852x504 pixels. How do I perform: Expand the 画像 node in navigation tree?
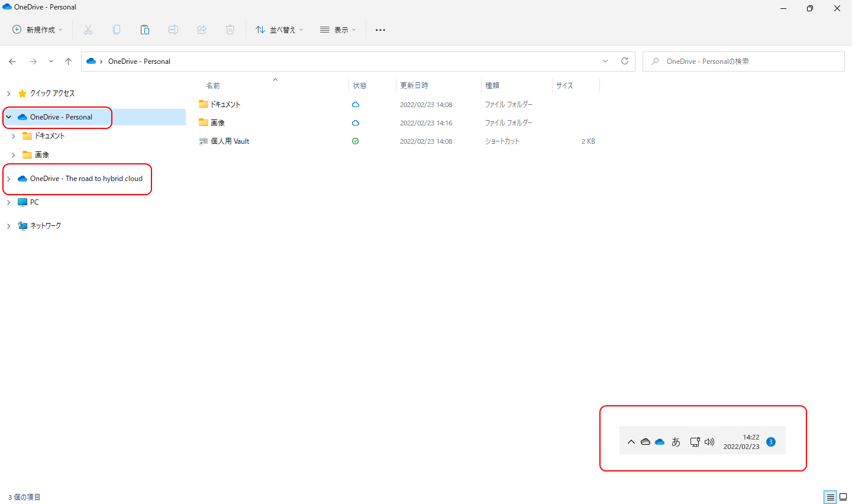coord(13,155)
